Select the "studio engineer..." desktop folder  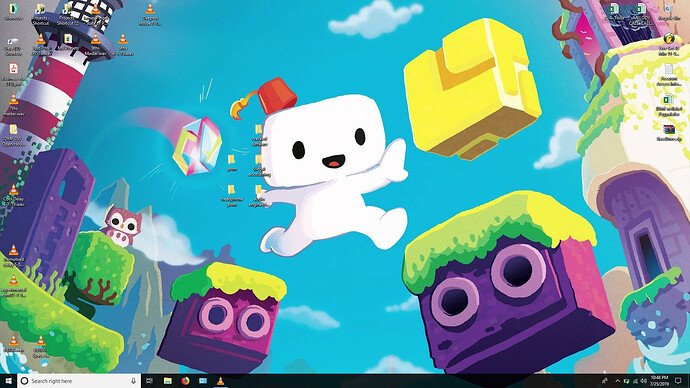(x=259, y=195)
